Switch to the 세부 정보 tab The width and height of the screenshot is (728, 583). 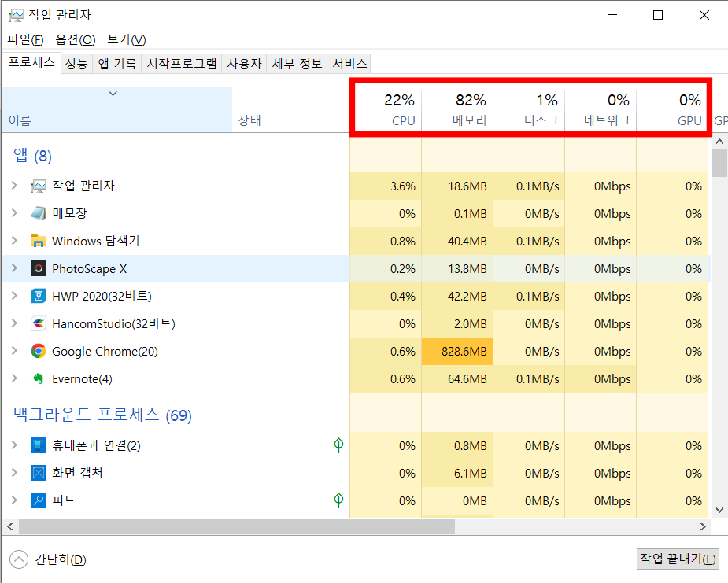(297, 64)
